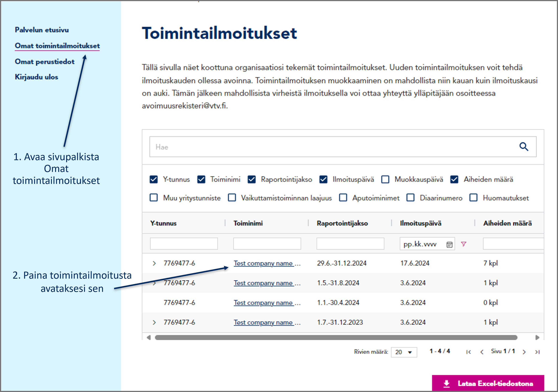Open the Test company name link for 1.1.-30.4.2024
The image size is (558, 392).
[x=263, y=303]
